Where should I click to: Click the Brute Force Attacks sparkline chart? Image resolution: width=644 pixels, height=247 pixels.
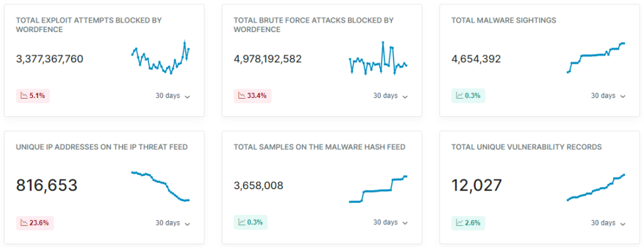378,58
